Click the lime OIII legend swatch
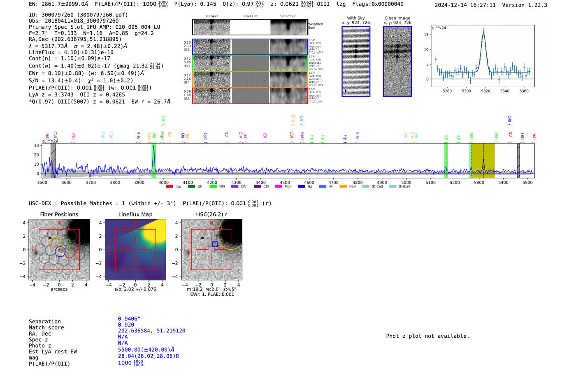Viewport: 576px width, 392px height. [213, 187]
